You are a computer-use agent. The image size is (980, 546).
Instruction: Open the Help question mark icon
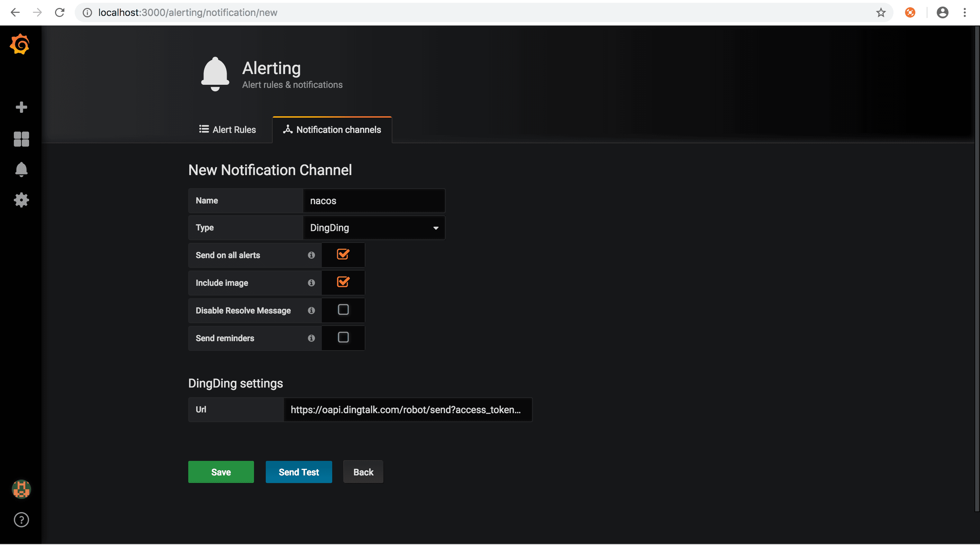coord(21,520)
